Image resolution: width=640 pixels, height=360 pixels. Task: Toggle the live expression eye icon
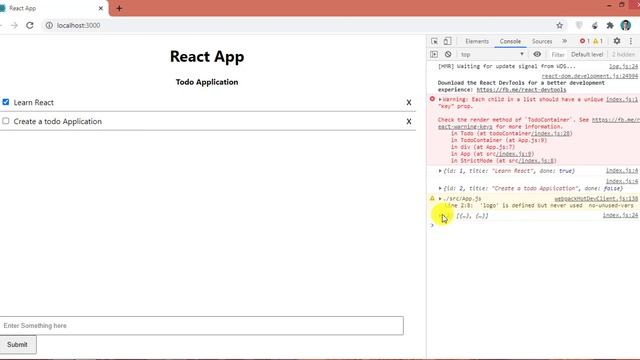click(537, 54)
